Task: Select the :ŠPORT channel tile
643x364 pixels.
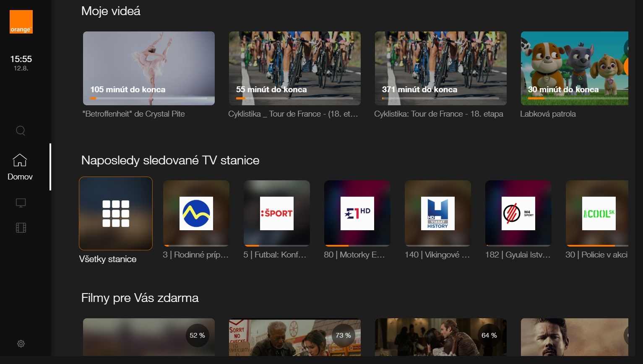Action: click(x=276, y=213)
